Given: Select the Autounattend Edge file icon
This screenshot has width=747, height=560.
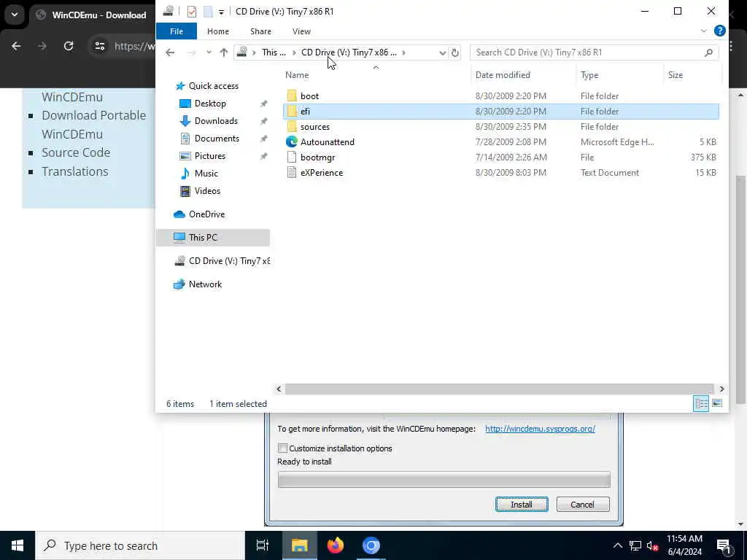Looking at the screenshot, I should 292,142.
